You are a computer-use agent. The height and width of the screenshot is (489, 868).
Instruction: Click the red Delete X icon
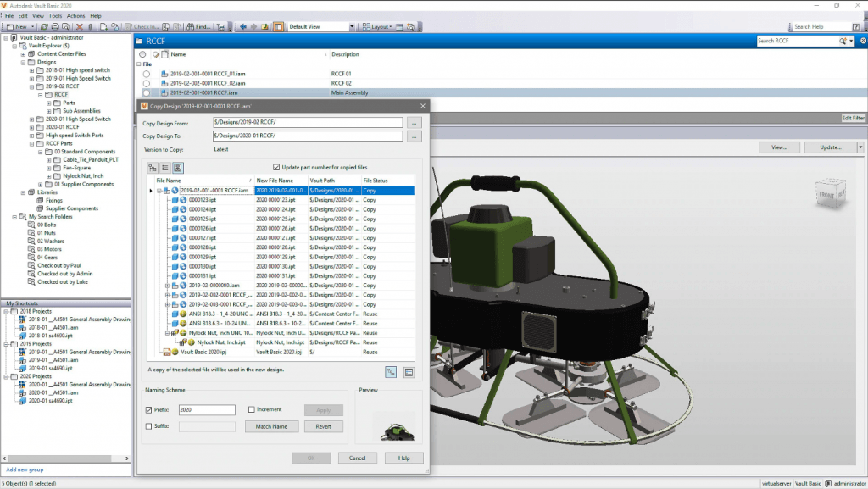tap(79, 26)
